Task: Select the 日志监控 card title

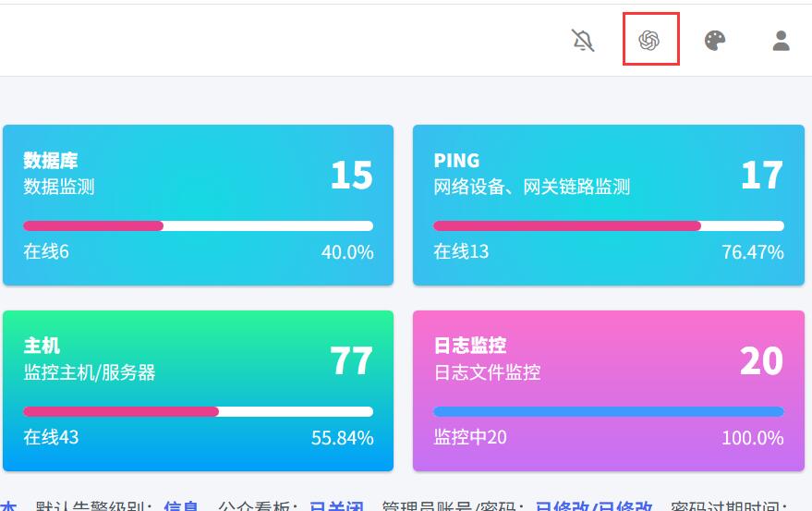Action: coord(470,346)
